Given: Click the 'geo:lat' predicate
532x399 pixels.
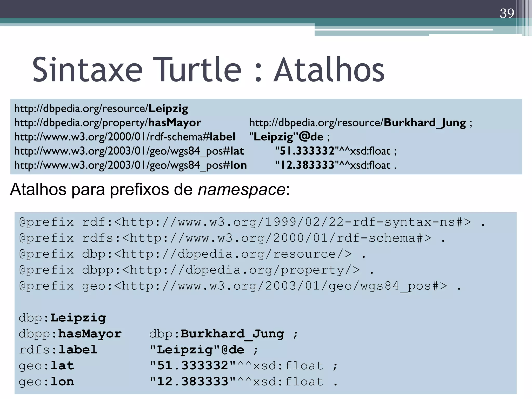Looking at the screenshot, I should (x=46, y=366).
